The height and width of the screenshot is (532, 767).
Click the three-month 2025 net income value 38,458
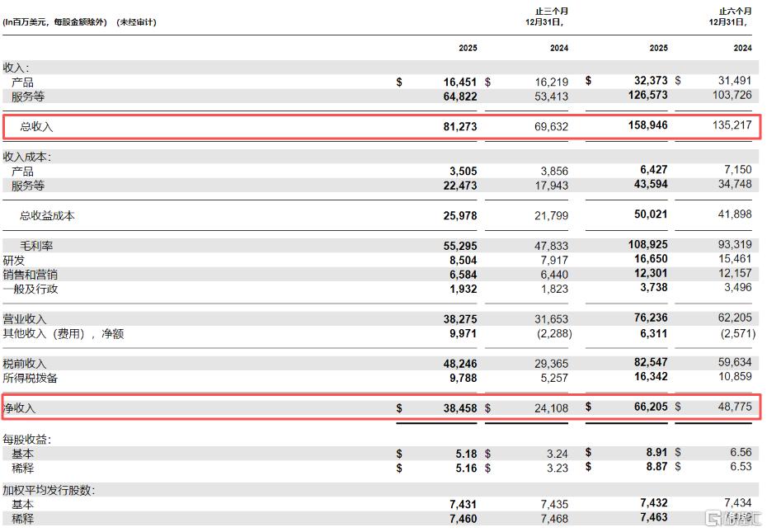coord(460,407)
